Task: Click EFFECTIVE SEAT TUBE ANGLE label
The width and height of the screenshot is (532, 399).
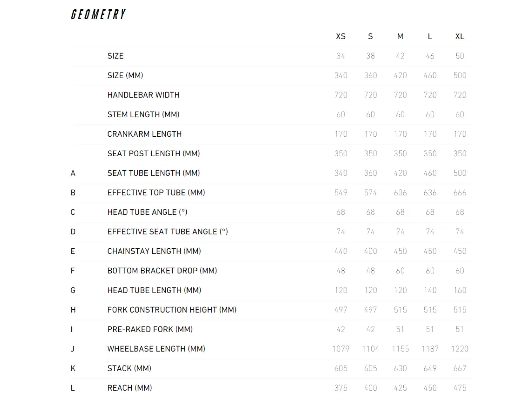Action: pyautogui.click(x=168, y=232)
